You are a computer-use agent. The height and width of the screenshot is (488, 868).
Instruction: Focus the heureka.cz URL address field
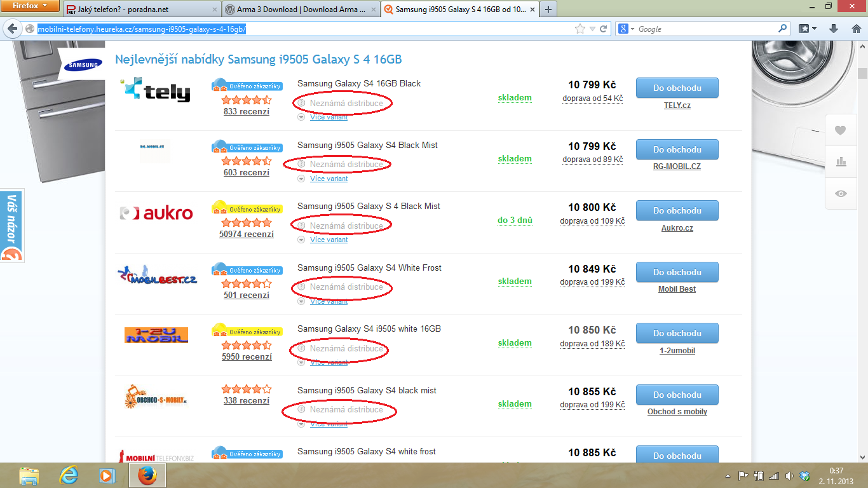pyautogui.click(x=304, y=29)
